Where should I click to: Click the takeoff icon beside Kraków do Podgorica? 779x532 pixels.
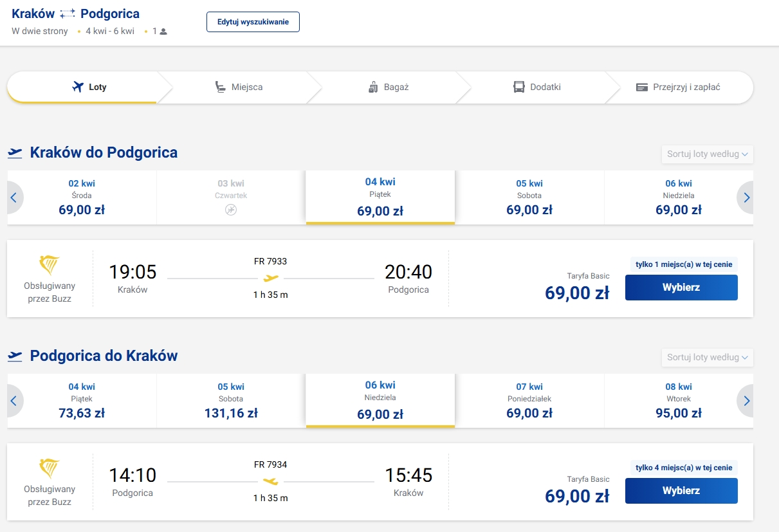15,153
